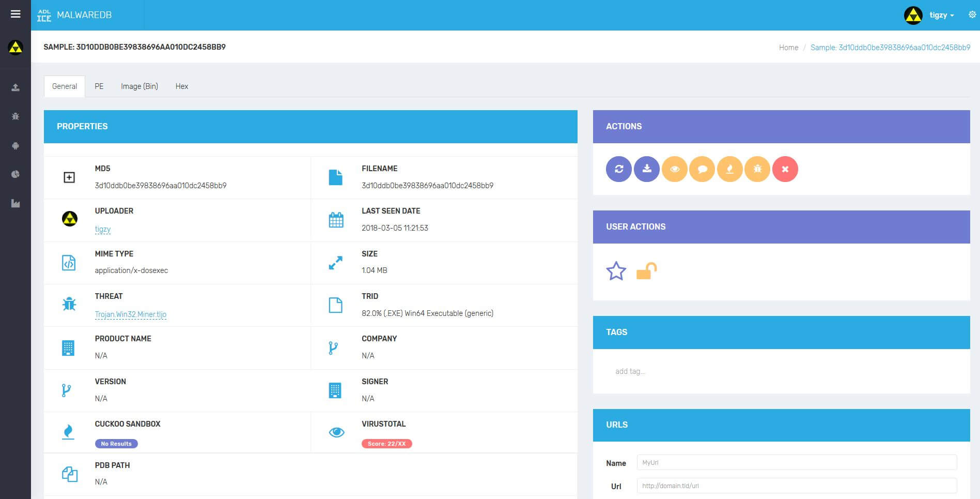Click the orange eye action button

pos(674,169)
